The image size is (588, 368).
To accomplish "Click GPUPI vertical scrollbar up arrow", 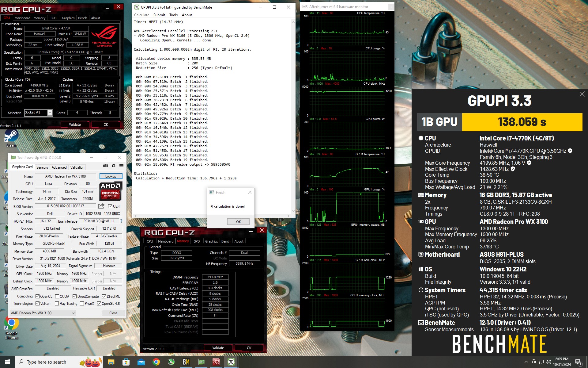I will click(293, 22).
